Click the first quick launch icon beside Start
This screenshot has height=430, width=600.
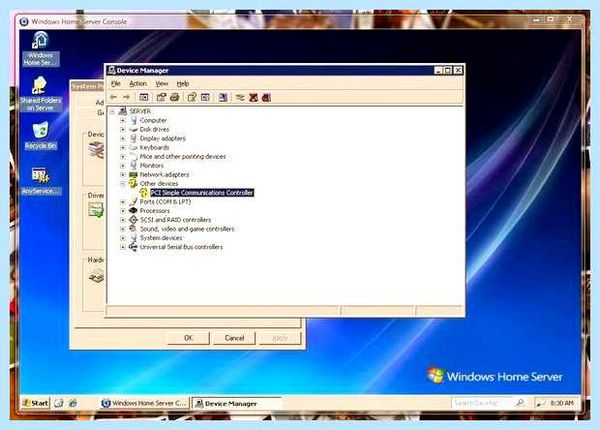[x=59, y=403]
